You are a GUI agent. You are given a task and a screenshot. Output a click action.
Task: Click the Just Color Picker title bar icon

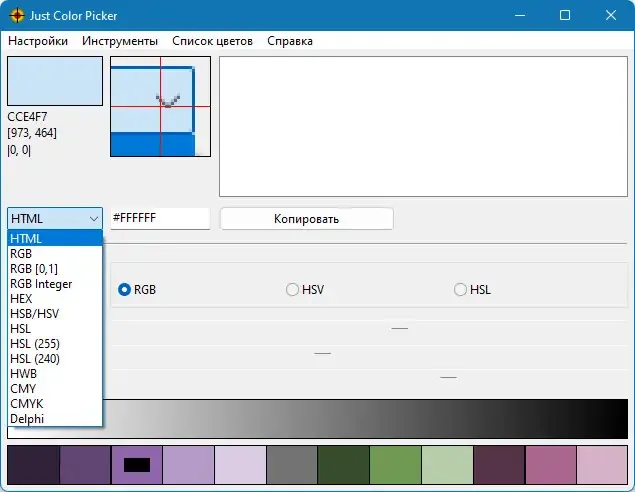tap(17, 16)
